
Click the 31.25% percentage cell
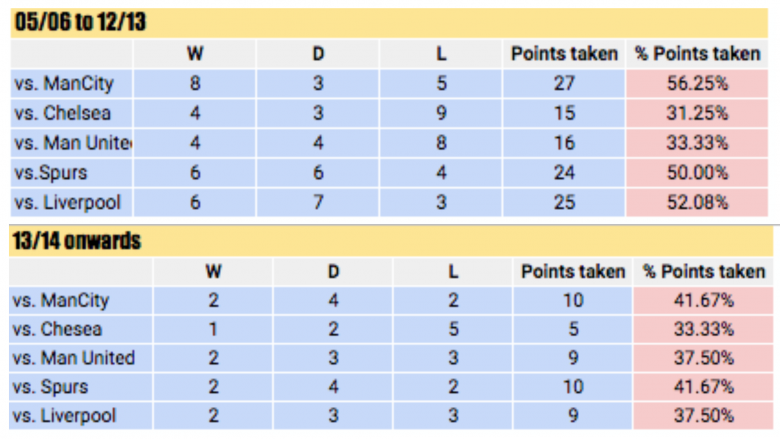point(697,114)
